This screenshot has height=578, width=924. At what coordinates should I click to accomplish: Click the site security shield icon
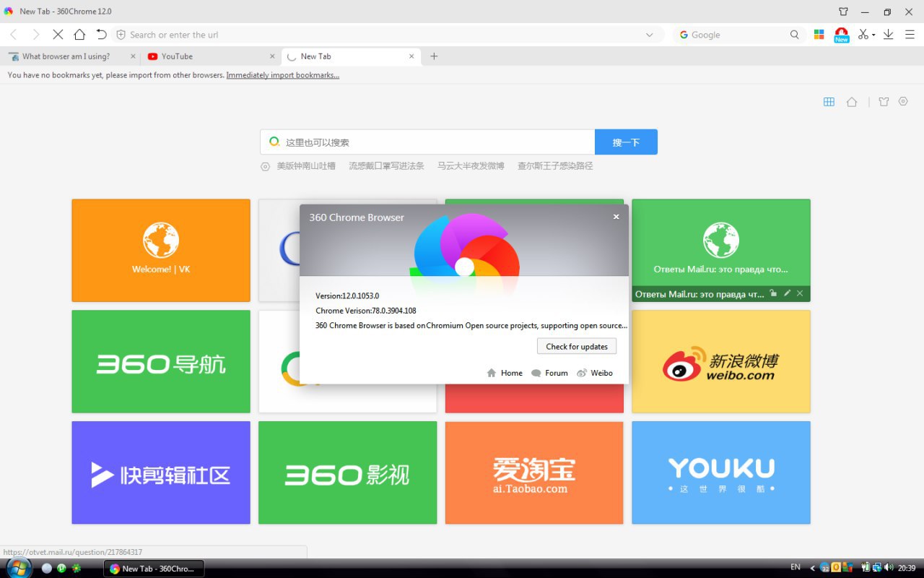[x=121, y=35]
